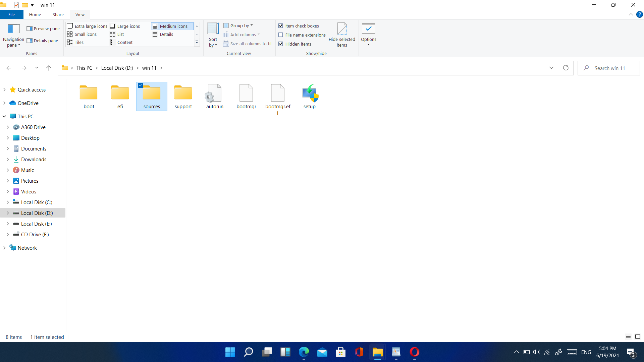644x362 pixels.
Task: Click the Back navigation button
Action: coord(8,68)
